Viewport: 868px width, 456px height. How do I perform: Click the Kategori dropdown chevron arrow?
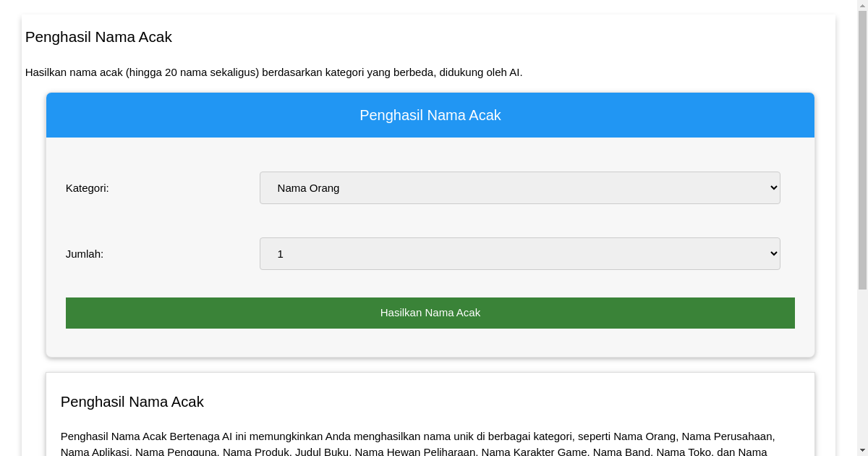pos(771,187)
